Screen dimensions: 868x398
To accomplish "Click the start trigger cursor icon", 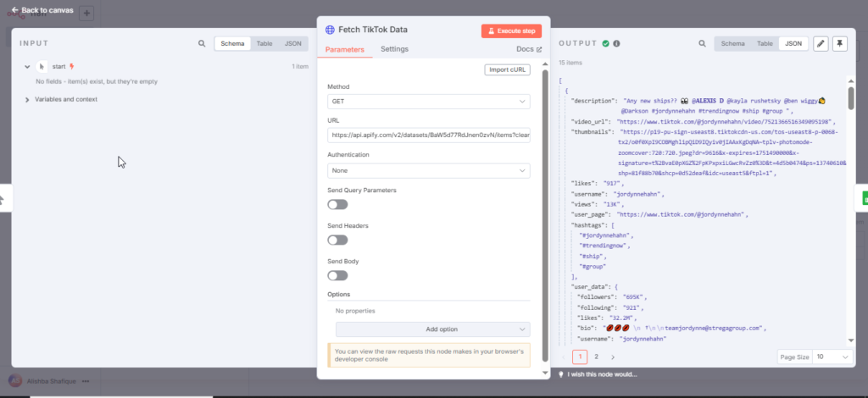I will click(x=42, y=67).
